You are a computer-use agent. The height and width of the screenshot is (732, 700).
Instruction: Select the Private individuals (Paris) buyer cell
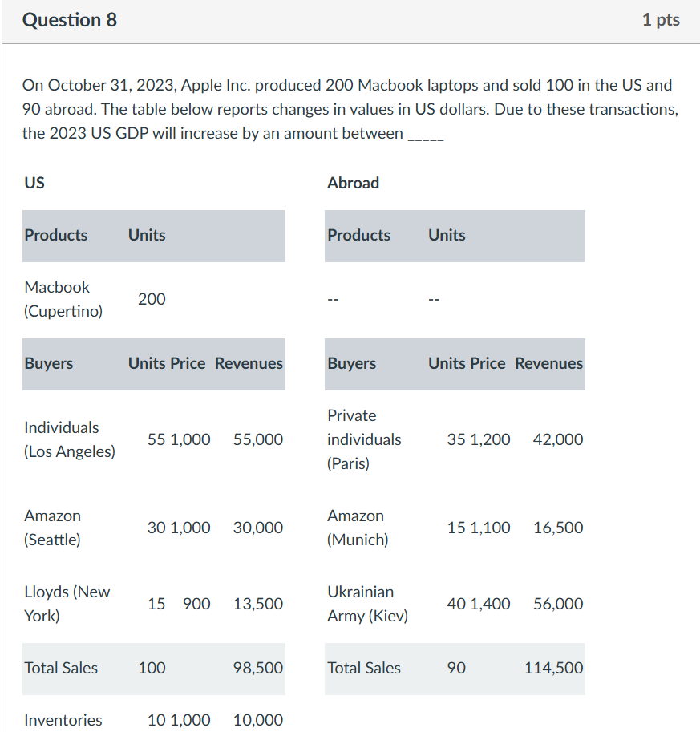(364, 439)
